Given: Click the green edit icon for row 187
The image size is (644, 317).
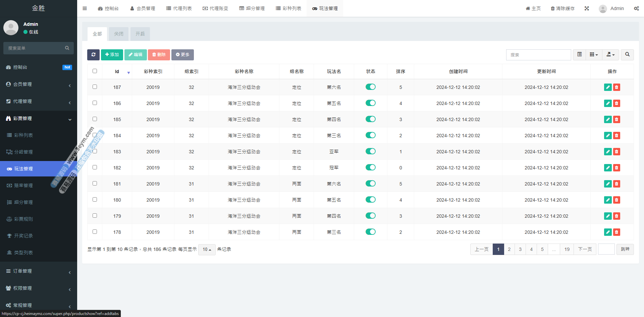Looking at the screenshot, I should pyautogui.click(x=607, y=87).
